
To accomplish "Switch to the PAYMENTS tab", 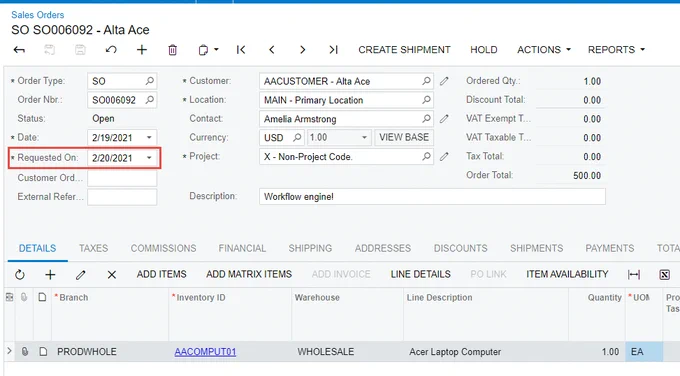I will [609, 248].
